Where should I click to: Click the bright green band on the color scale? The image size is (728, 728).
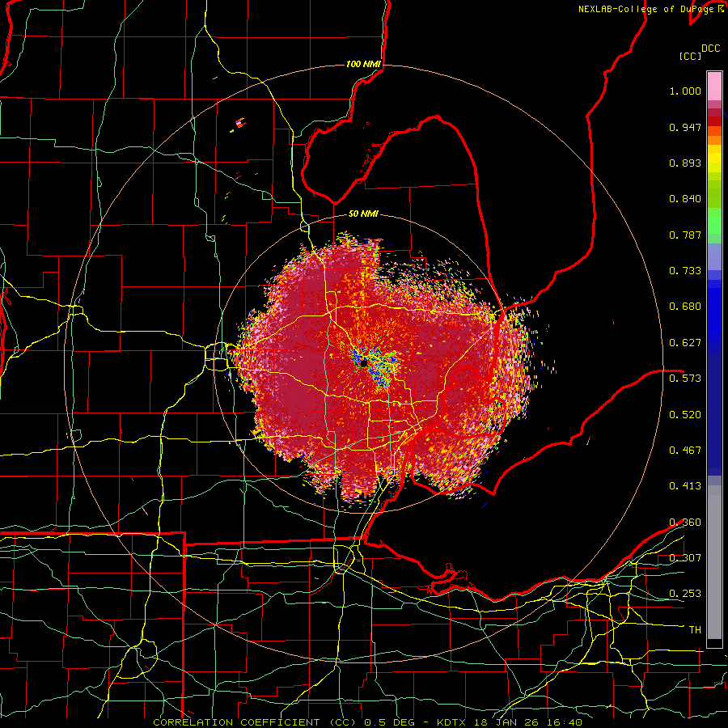click(x=714, y=221)
